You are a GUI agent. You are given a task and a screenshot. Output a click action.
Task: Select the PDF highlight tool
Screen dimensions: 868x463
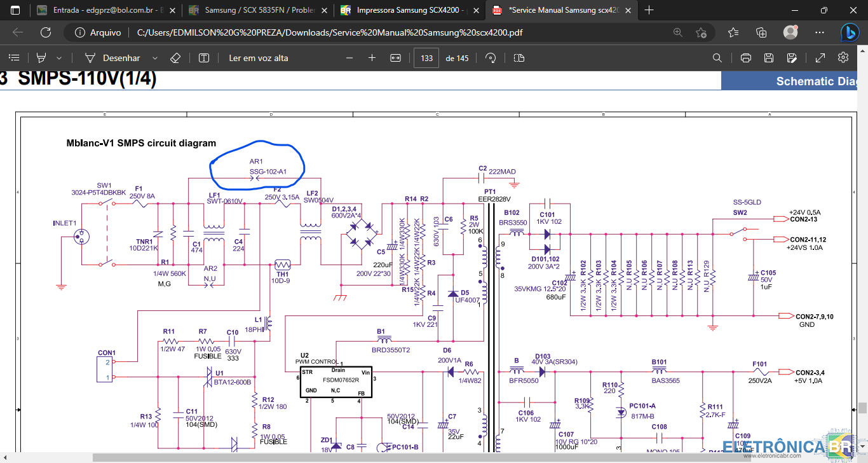[42, 58]
